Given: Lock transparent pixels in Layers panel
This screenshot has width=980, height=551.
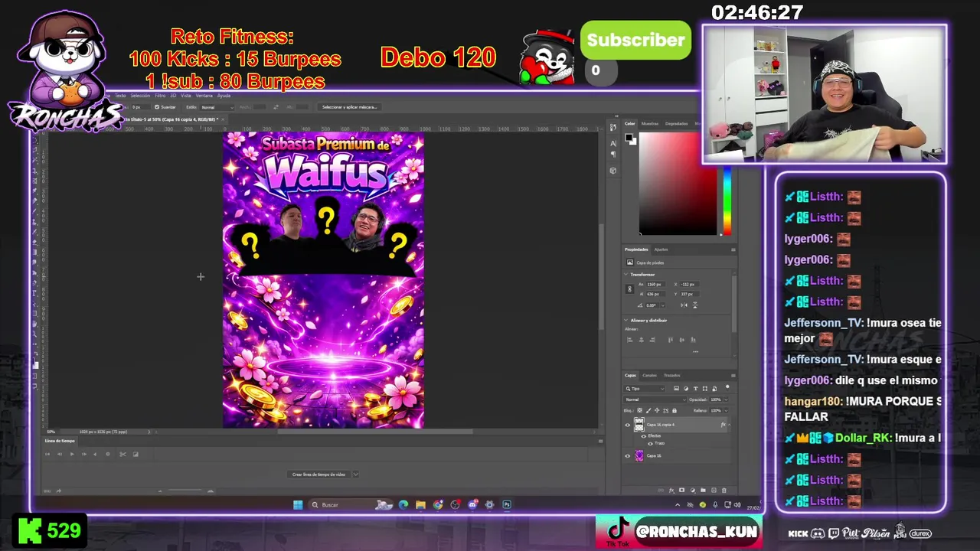Looking at the screenshot, I should (x=639, y=411).
